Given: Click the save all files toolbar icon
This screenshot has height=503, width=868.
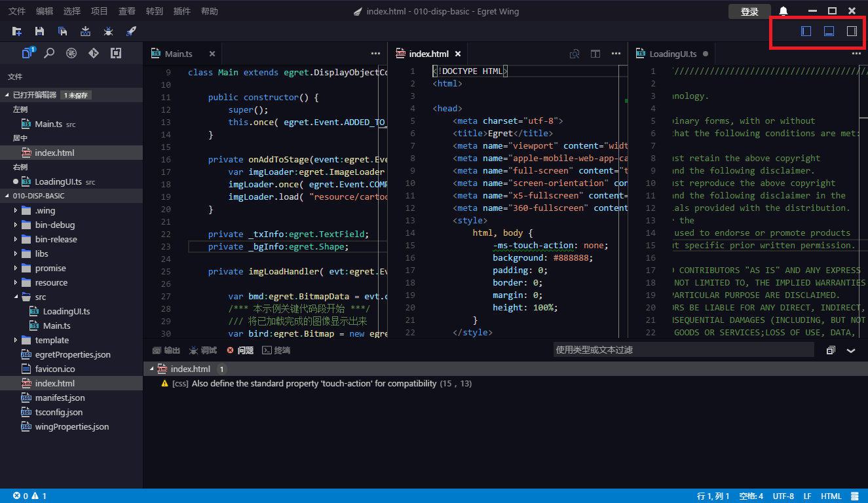Looking at the screenshot, I should 62,31.
